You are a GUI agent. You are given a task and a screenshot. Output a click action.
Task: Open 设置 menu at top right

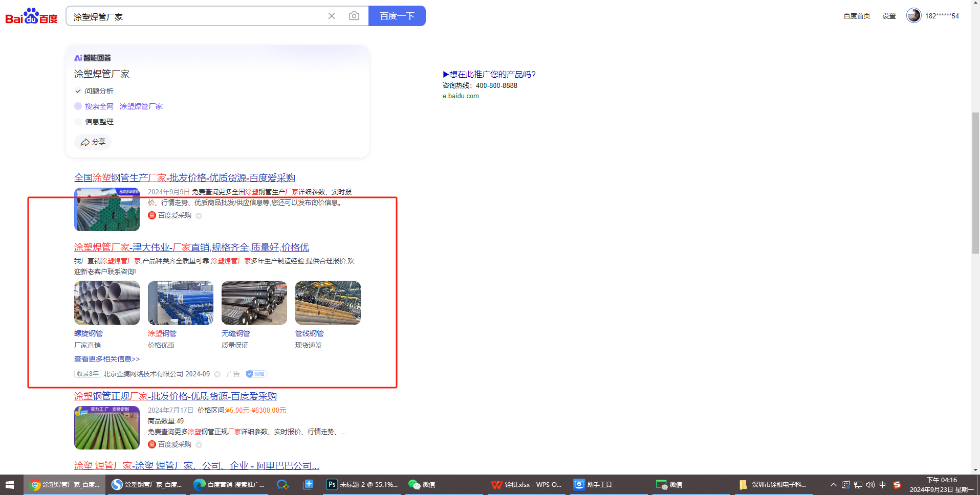click(889, 16)
